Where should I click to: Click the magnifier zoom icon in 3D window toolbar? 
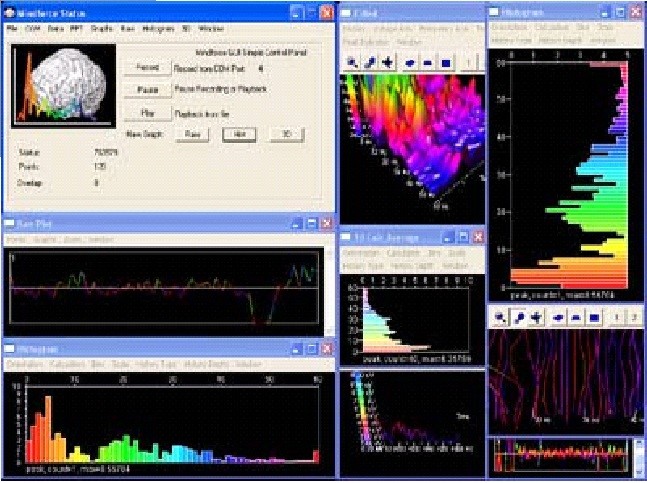click(352, 63)
